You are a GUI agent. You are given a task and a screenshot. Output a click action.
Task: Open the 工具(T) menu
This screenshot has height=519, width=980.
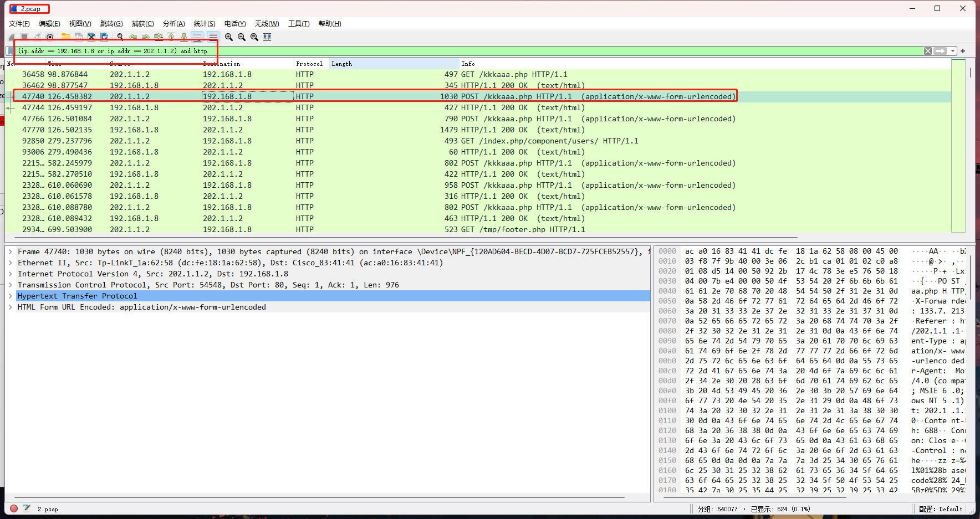299,24
